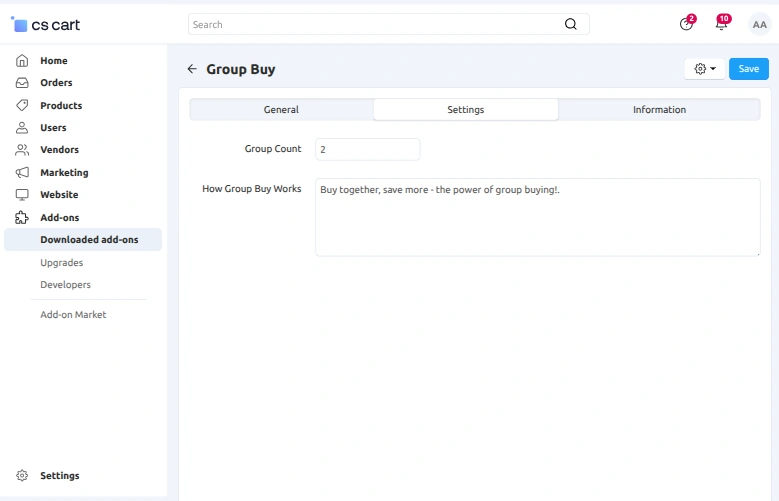The height and width of the screenshot is (501, 779).
Task: Open the help icon with 2 badge
Action: pyautogui.click(x=687, y=23)
